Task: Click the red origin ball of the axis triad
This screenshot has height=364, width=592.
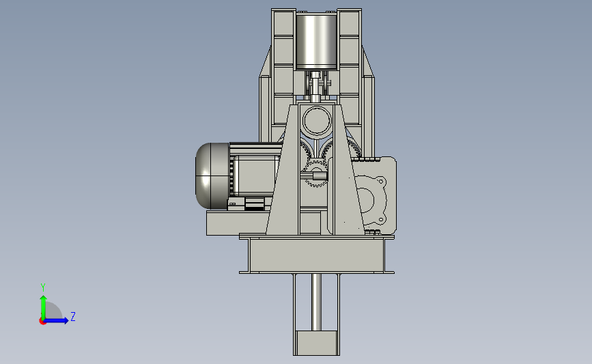Action: click(x=42, y=321)
